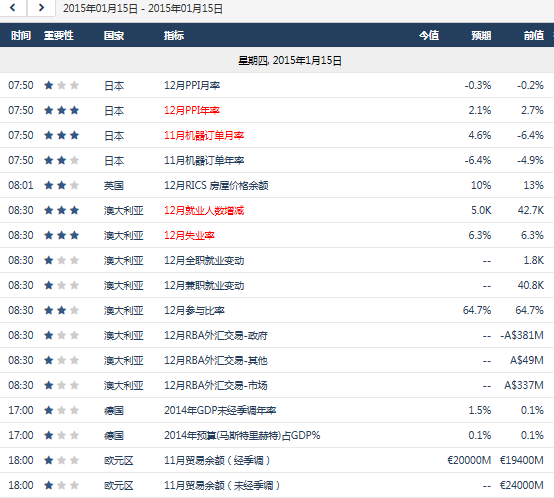Select the 11月贸易余额（经季调）row text

tap(217, 461)
